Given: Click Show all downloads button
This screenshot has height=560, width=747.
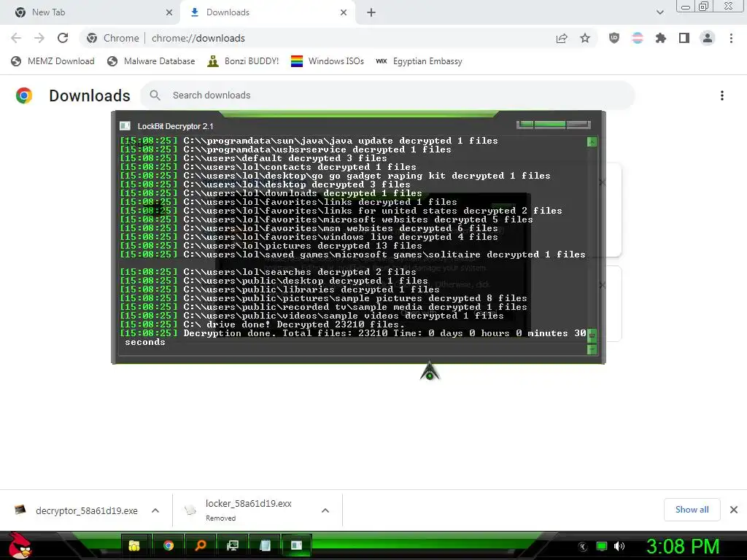Looking at the screenshot, I should pos(692,510).
